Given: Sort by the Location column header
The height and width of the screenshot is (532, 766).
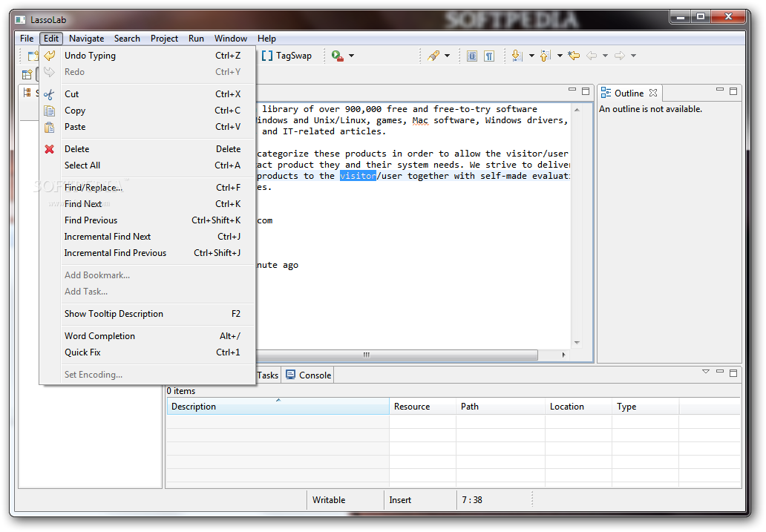Looking at the screenshot, I should tap(578, 407).
